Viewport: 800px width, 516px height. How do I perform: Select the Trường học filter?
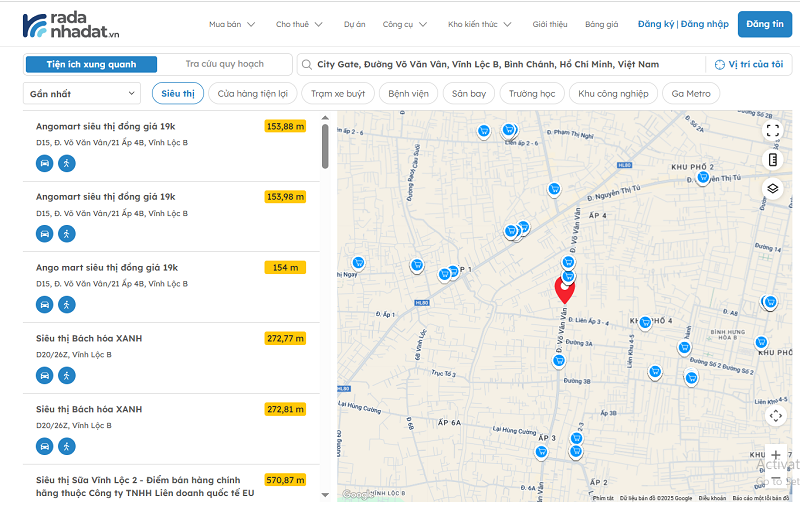(x=532, y=94)
